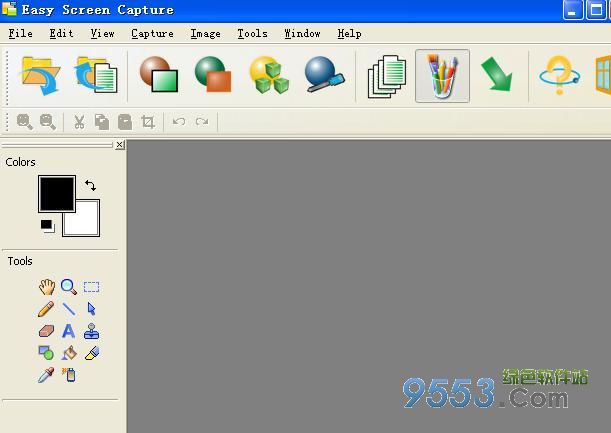Open the Capture menu
Screen dimensions: 611x433
click(152, 34)
